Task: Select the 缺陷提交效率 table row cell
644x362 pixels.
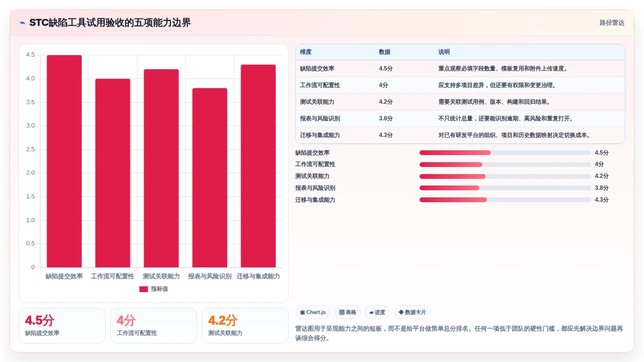Action: point(317,69)
